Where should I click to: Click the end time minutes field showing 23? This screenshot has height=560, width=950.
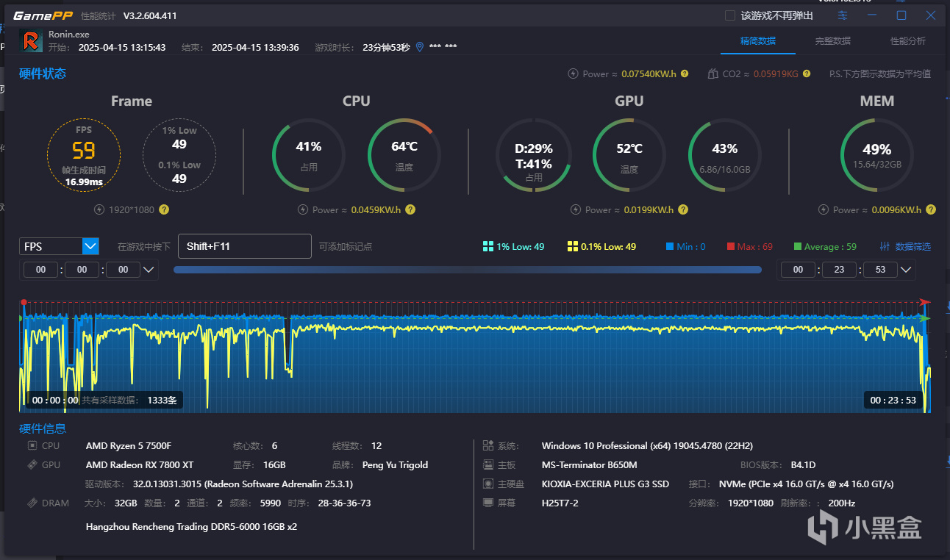[840, 270]
